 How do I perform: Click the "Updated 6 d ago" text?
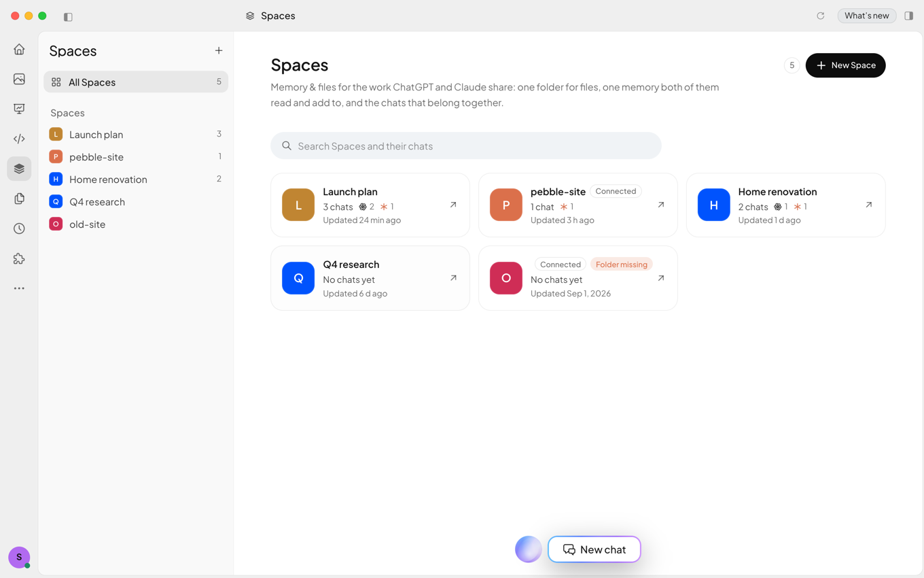click(355, 294)
